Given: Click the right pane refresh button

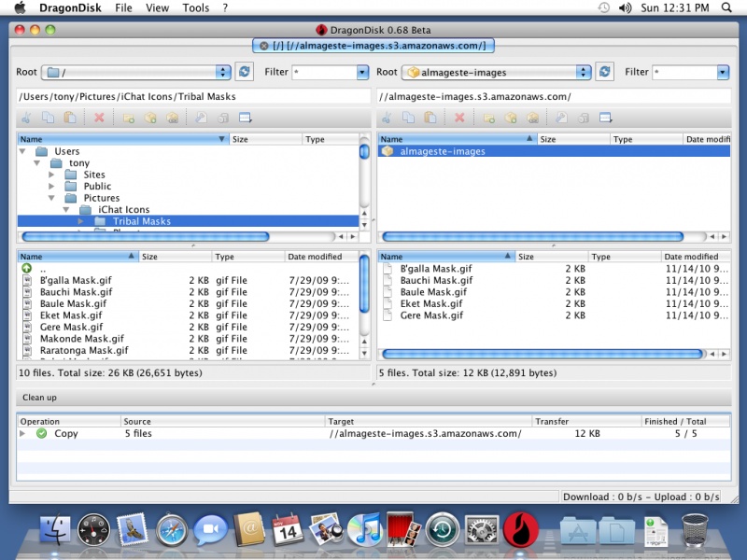Looking at the screenshot, I should 604,72.
